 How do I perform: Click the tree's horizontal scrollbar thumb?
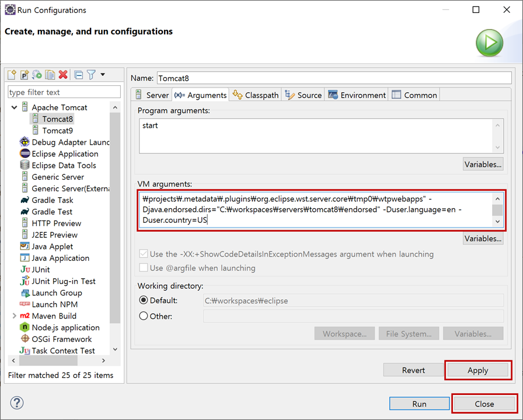[48, 360]
